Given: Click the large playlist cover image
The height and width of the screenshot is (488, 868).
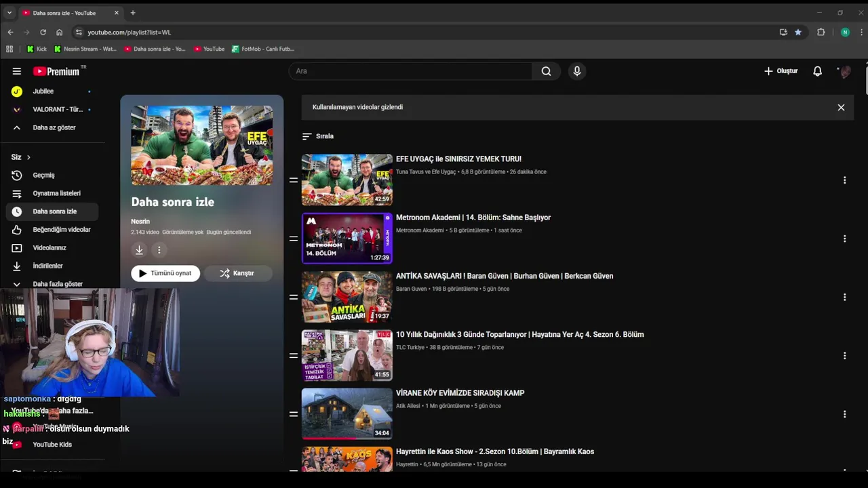Looking at the screenshot, I should pos(202,145).
